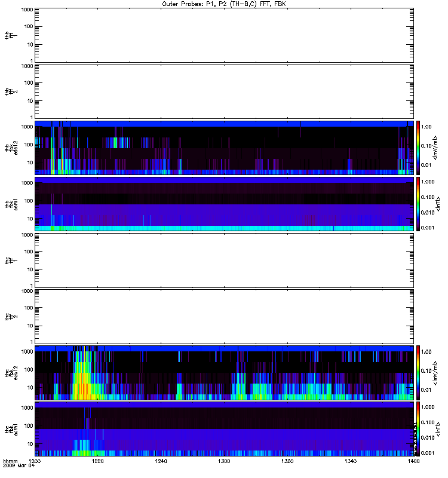
Task: Click the 0.10 value on thb edc12 color bar
Action: point(426,146)
